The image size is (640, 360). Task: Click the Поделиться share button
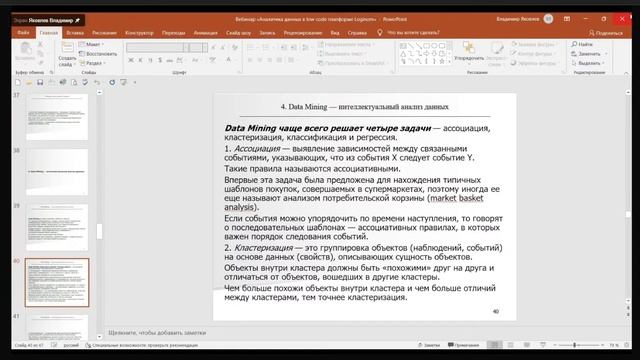pyautogui.click(x=606, y=33)
